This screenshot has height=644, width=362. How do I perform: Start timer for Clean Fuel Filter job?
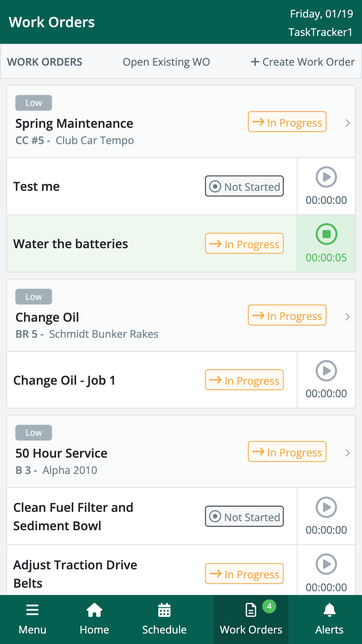click(326, 507)
